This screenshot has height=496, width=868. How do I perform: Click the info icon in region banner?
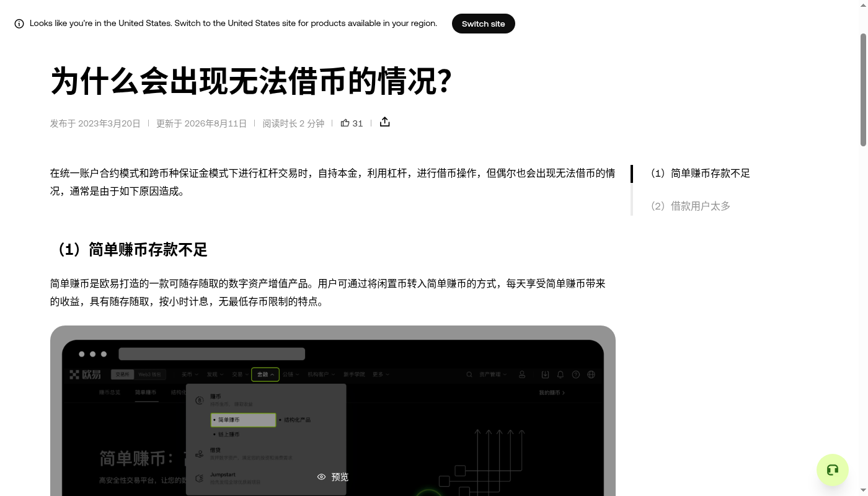[19, 24]
